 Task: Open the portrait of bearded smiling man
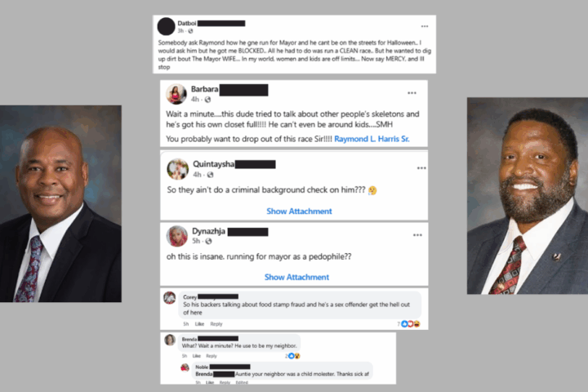tap(528, 196)
